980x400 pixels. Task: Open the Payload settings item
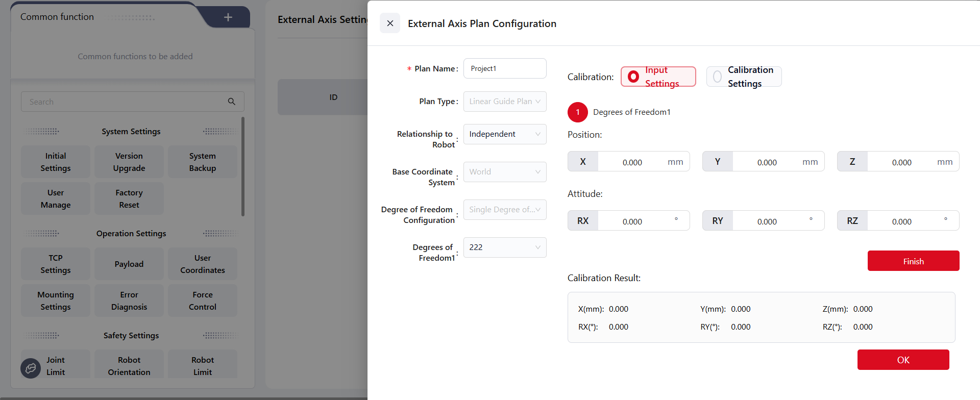point(129,264)
